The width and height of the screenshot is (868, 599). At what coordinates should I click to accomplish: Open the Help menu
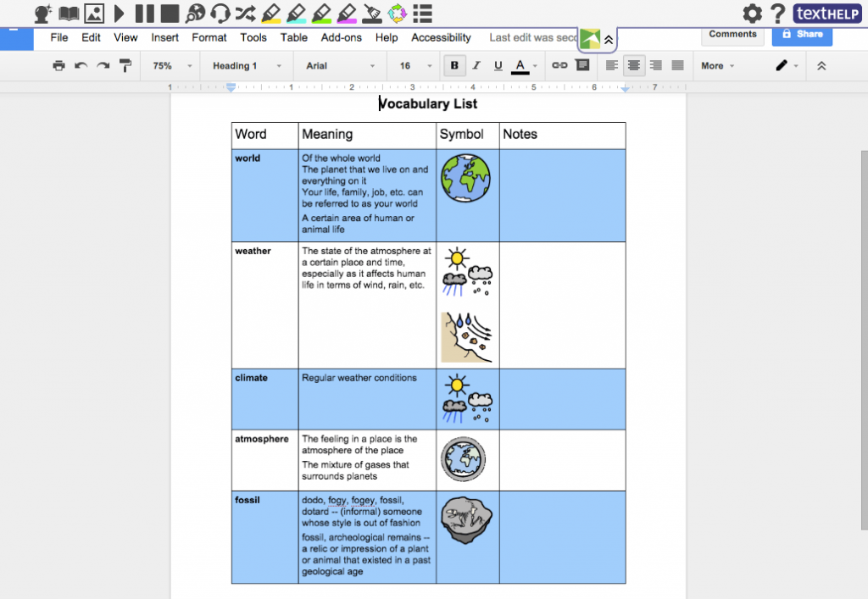tap(387, 37)
